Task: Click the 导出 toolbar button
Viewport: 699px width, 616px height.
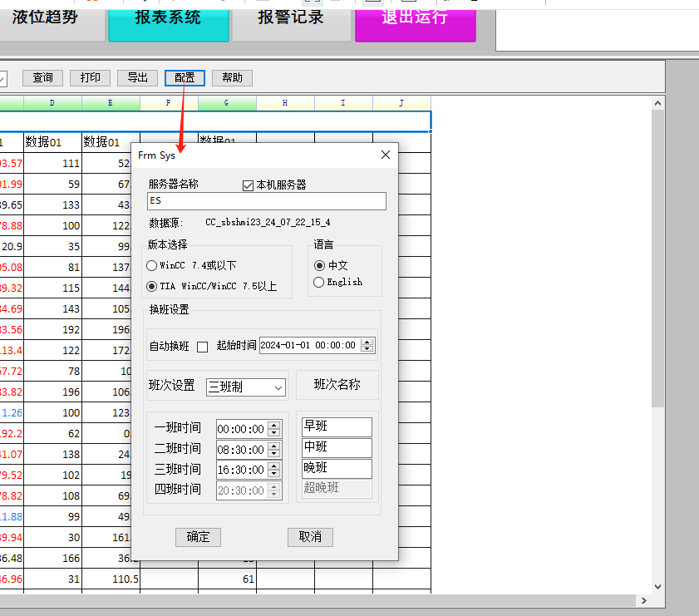Action: click(138, 78)
